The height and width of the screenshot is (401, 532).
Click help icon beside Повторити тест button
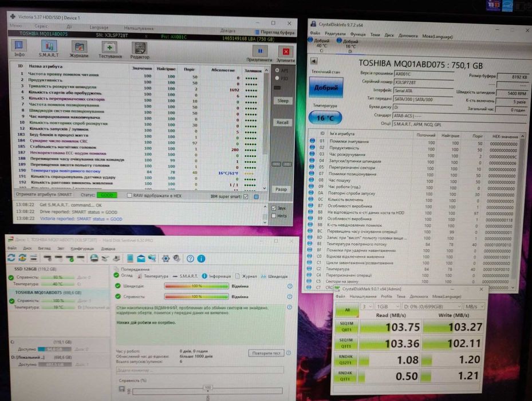[289, 353]
